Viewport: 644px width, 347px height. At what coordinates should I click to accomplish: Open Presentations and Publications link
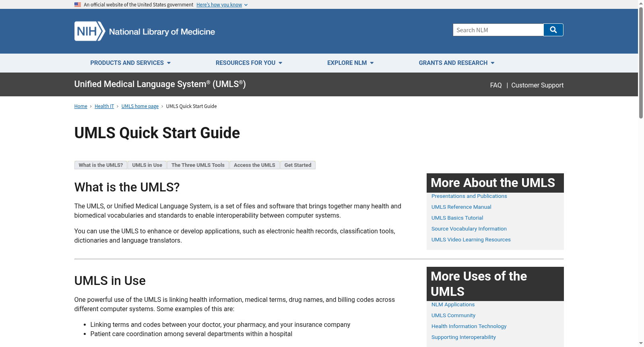point(469,196)
